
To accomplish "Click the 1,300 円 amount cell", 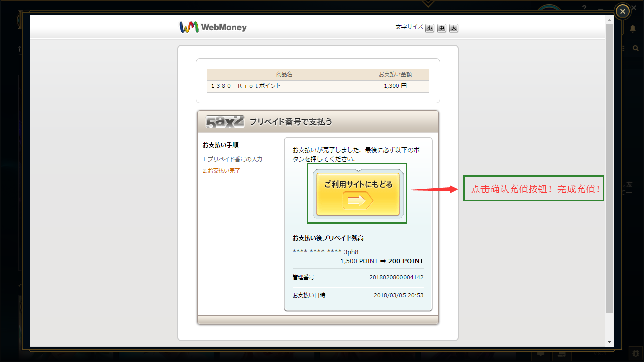I will click(395, 86).
